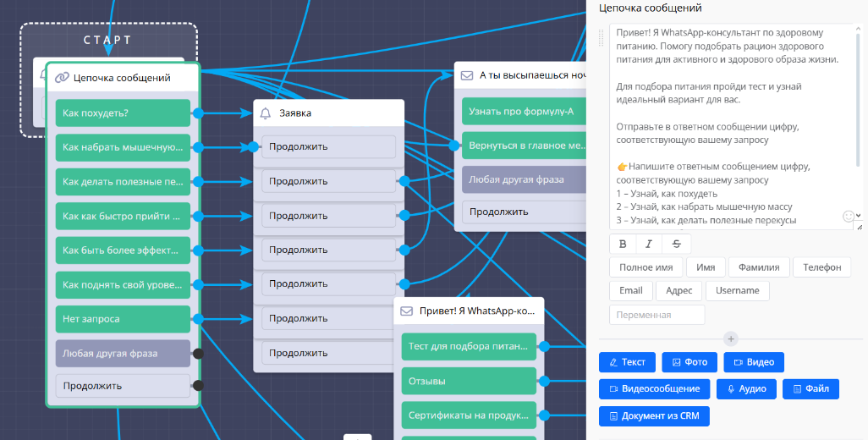This screenshot has width=868, height=440.
Task: Insert the Полное имя variable
Action: tap(646, 267)
